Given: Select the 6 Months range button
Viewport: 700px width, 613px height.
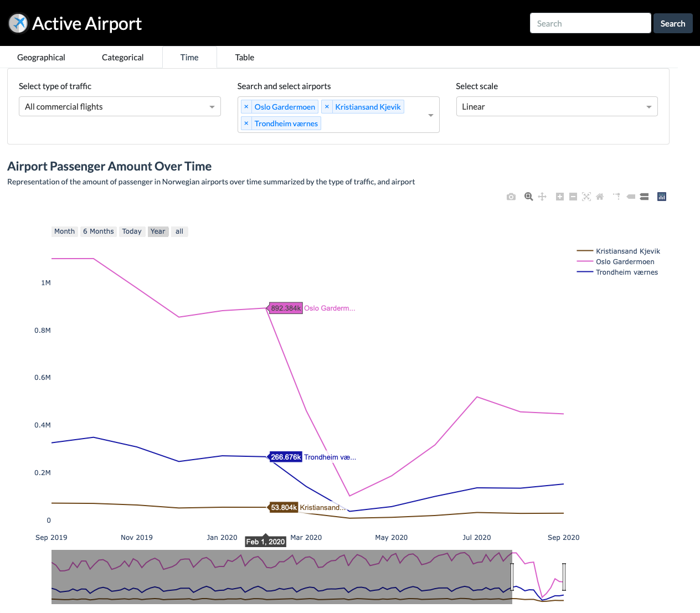Looking at the screenshot, I should coord(99,231).
